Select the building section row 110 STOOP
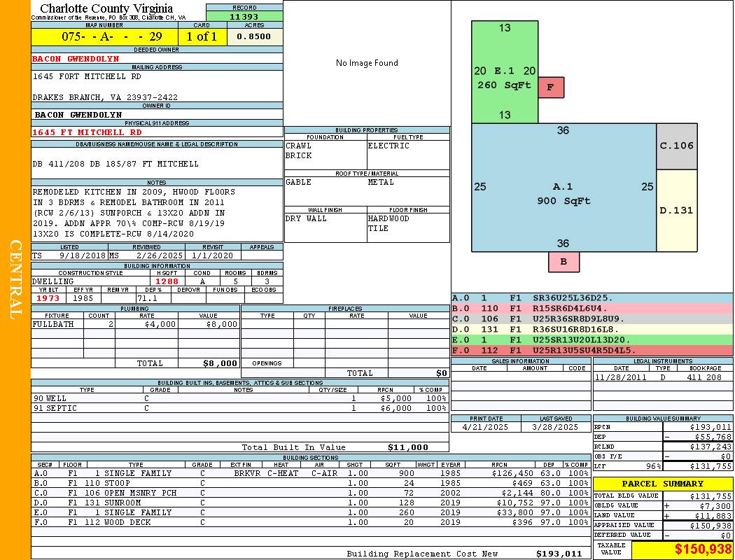 [311, 483]
